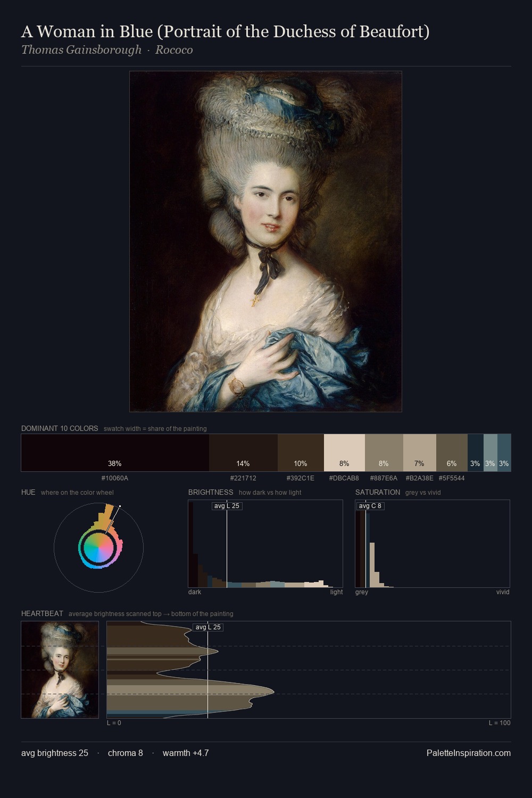Click the heartbeat brightness curve chart
This screenshot has height=798, width=532.
309,670
